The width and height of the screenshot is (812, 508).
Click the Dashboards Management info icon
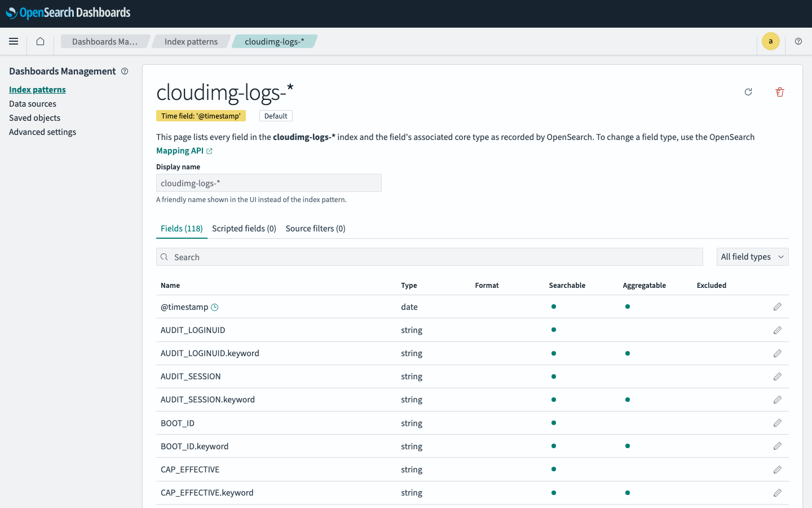pyautogui.click(x=125, y=71)
